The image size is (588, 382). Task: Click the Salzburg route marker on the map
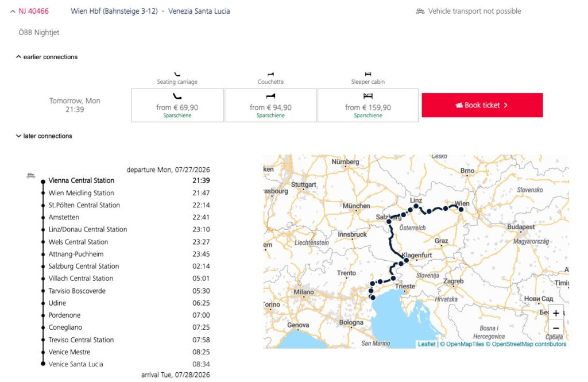389,221
